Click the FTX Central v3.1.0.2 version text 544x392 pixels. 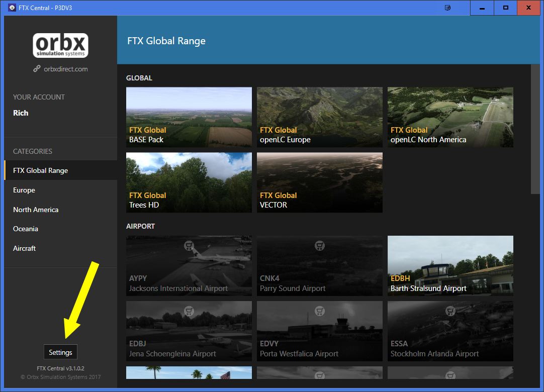tap(61, 368)
